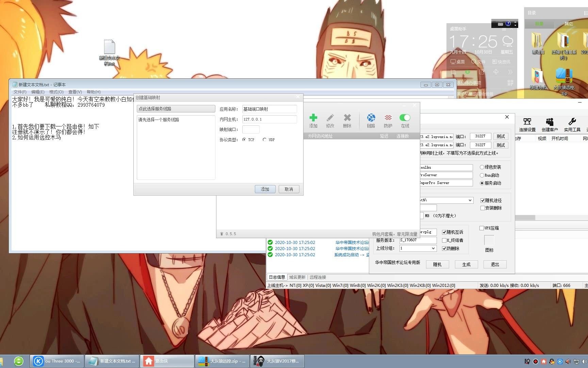Check the K_终结者 checkbox

444,240
